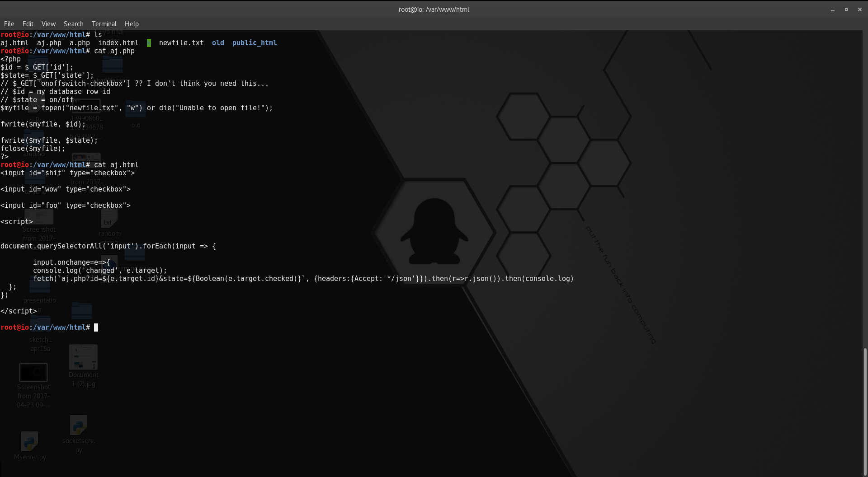Click the fopen("newfile.txt", "w") line
The image size is (868, 477).
pyautogui.click(x=137, y=108)
